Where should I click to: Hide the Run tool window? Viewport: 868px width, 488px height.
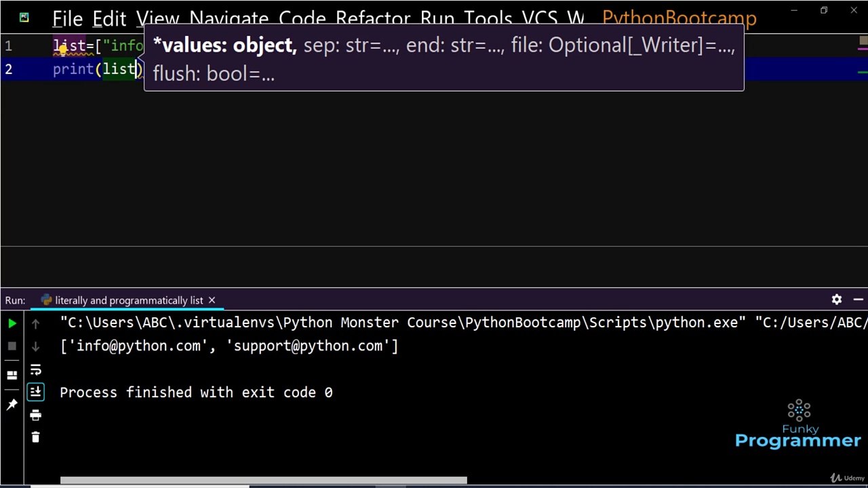tap(858, 300)
